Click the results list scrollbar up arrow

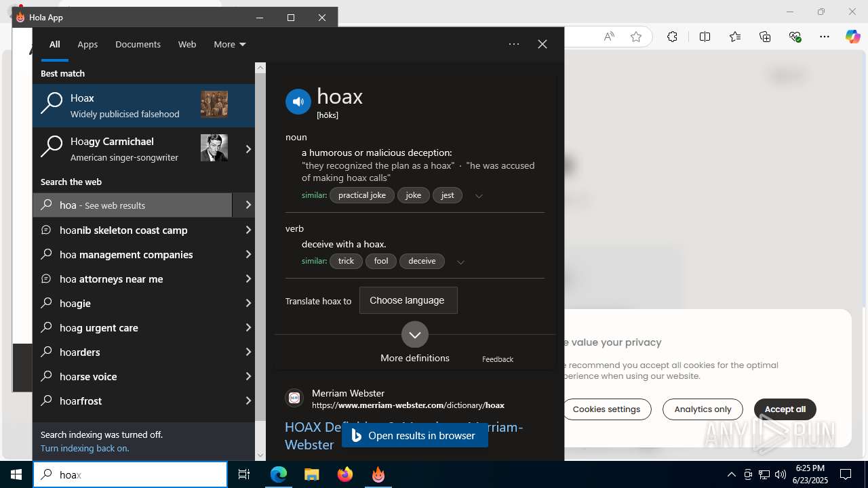click(260, 68)
